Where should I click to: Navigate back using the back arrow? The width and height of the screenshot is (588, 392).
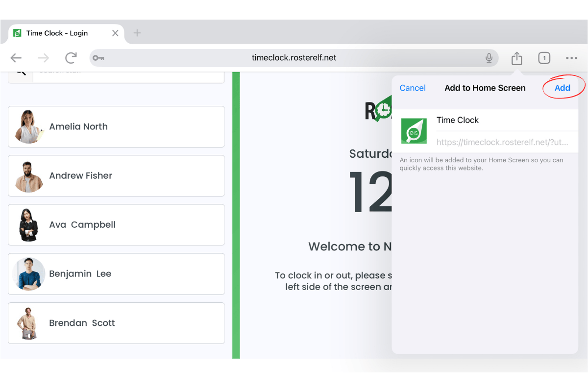tap(16, 58)
